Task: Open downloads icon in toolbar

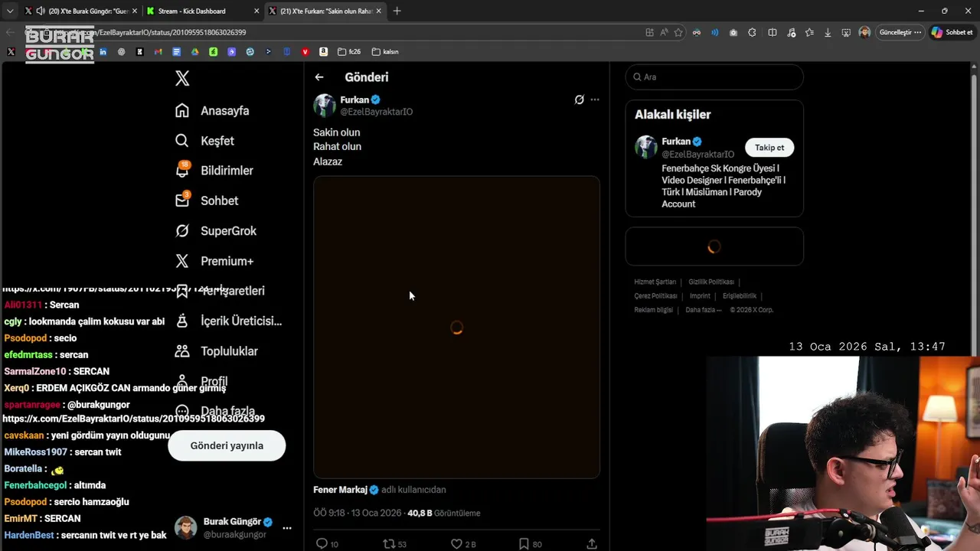Action: click(828, 32)
